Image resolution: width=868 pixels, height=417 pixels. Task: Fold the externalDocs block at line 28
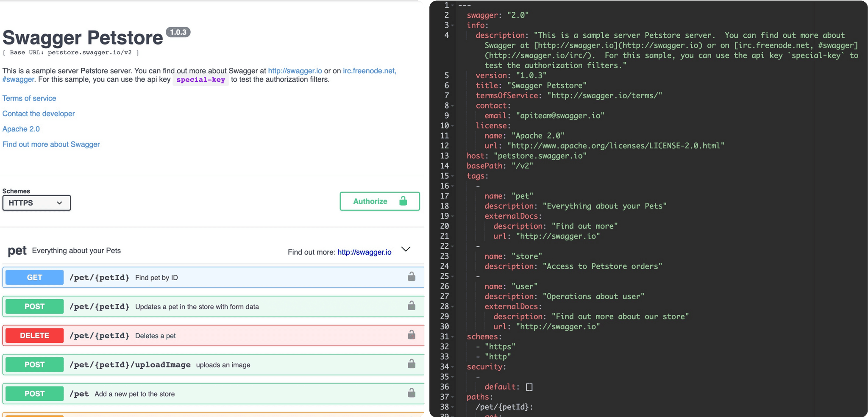(x=453, y=307)
